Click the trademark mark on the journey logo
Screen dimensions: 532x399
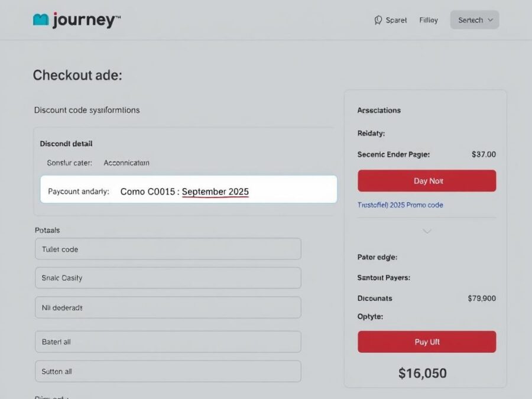(x=118, y=15)
